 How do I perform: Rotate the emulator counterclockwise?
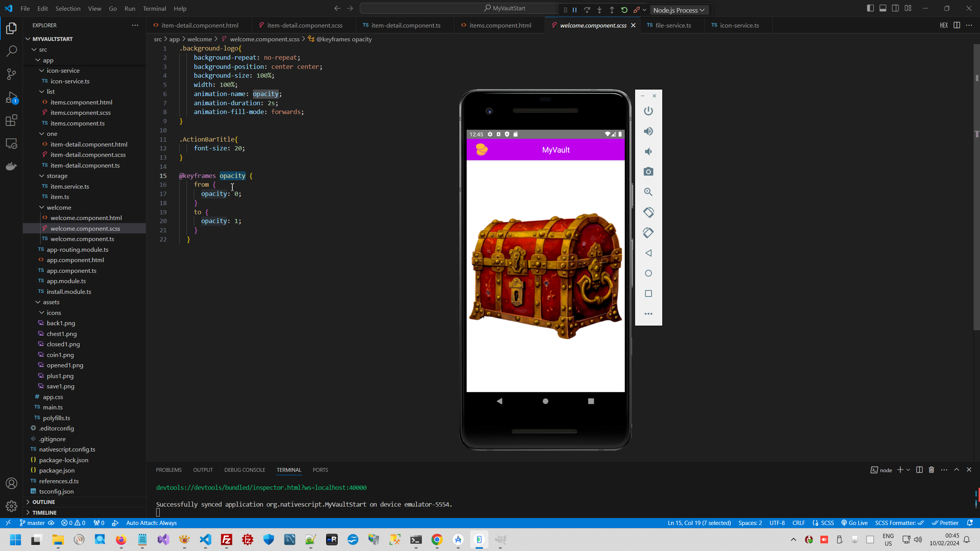648,212
